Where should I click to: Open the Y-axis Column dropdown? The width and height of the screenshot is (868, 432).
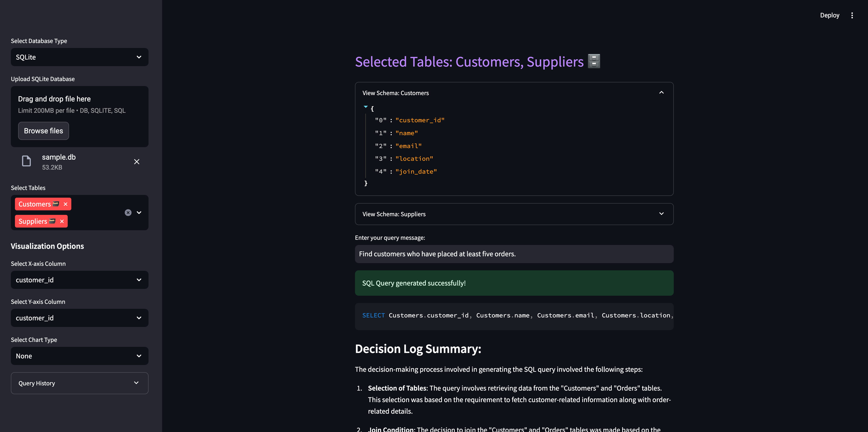[x=79, y=318]
